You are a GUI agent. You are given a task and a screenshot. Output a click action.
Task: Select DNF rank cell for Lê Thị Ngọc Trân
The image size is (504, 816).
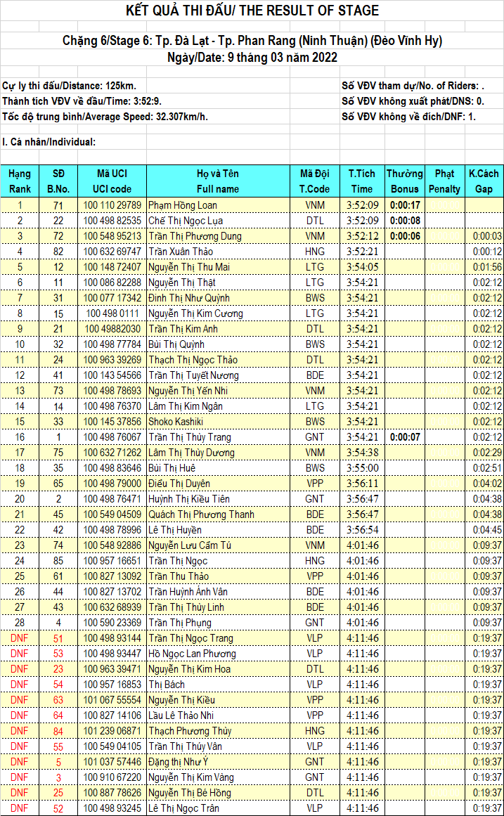20,808
